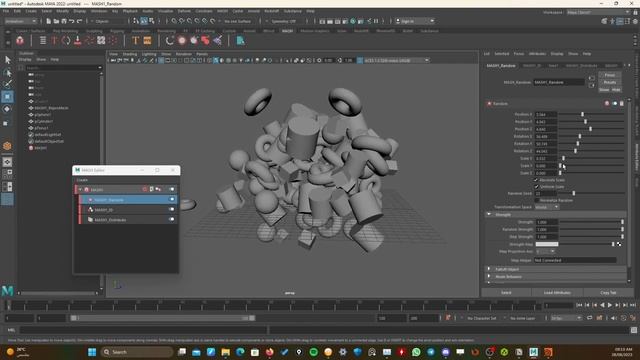
Task: Toggle visibility of MASH1_Distribute node
Action: point(172,220)
